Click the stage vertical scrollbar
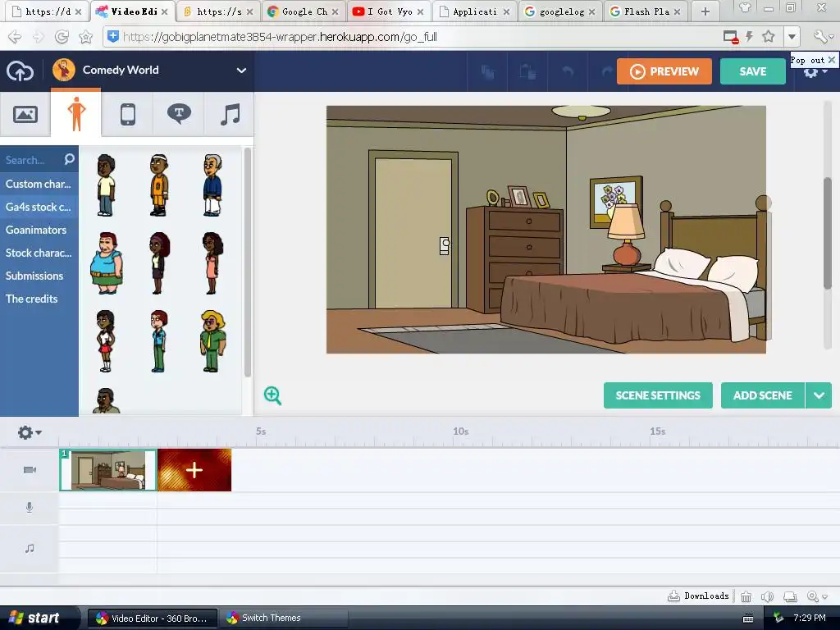 [828, 233]
